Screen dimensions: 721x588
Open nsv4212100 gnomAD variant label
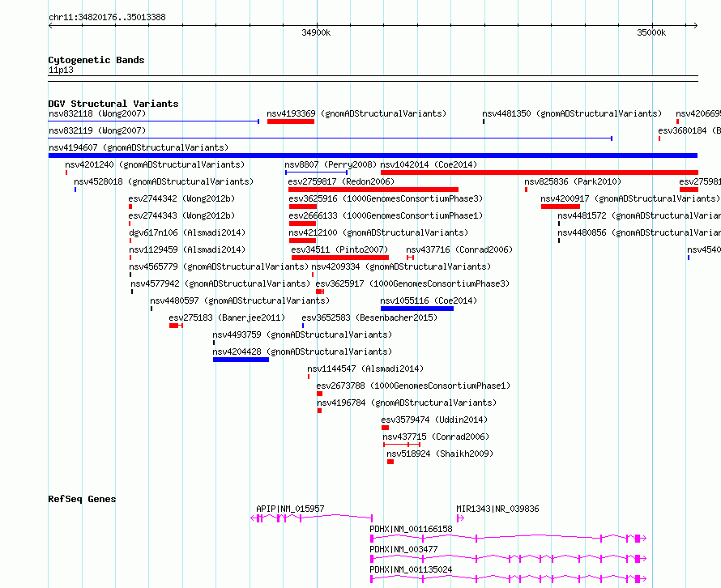click(378, 232)
